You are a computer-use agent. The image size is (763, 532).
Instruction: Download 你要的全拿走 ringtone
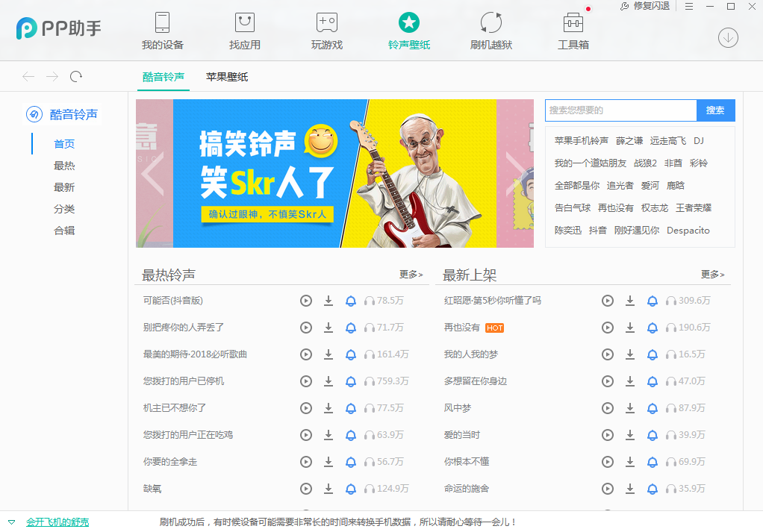point(328,462)
